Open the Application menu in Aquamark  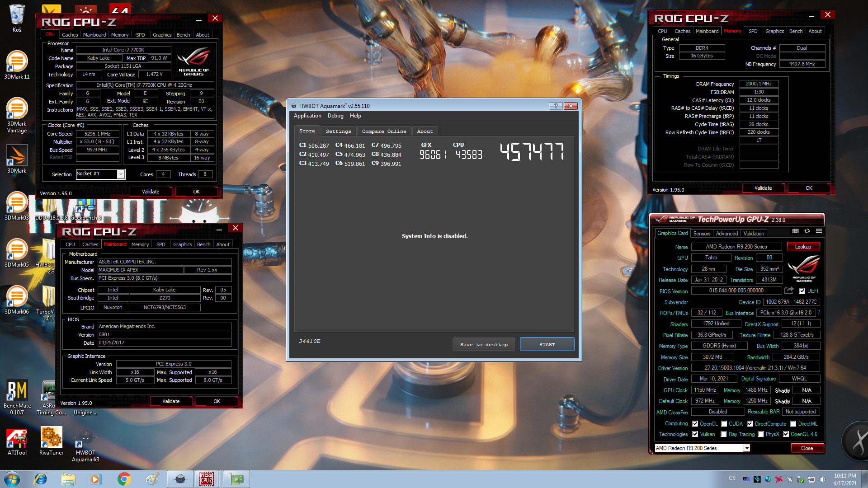pyautogui.click(x=307, y=116)
